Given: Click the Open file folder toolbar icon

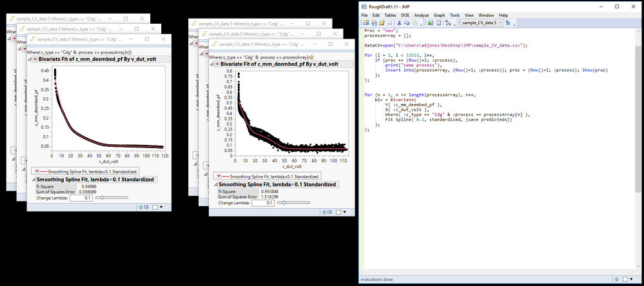Looking at the screenshot, I should [x=382, y=23].
